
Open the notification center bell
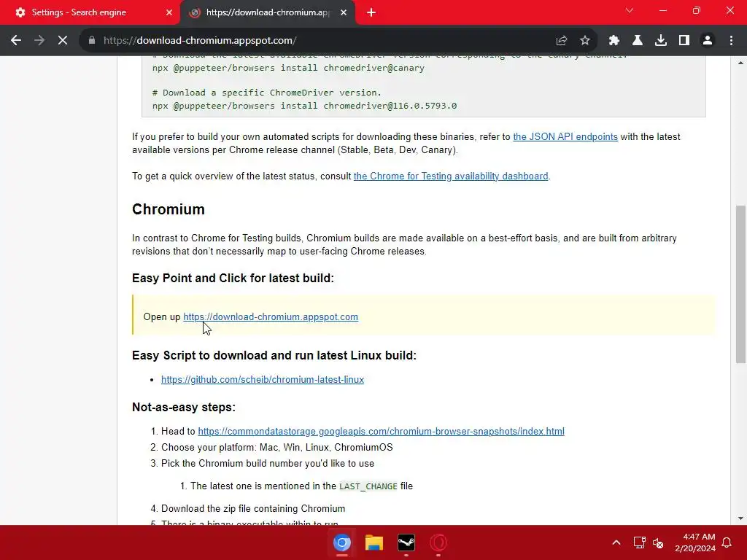point(727,542)
